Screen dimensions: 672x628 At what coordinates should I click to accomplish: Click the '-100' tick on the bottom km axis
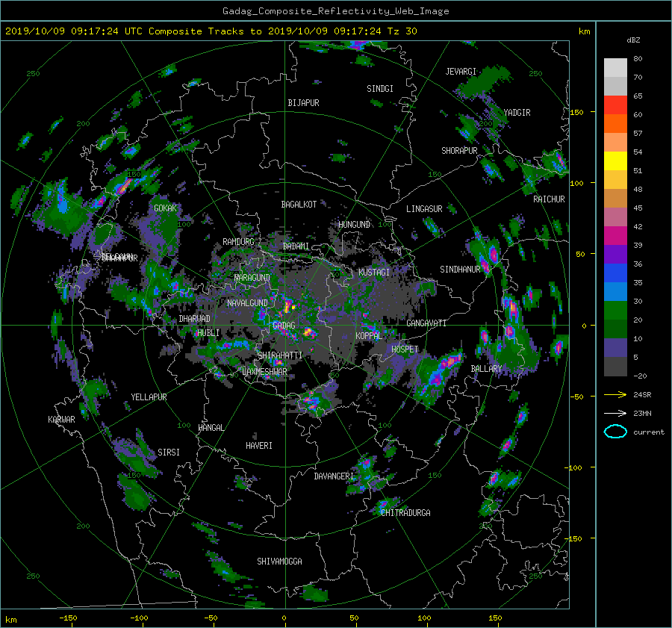click(x=138, y=618)
